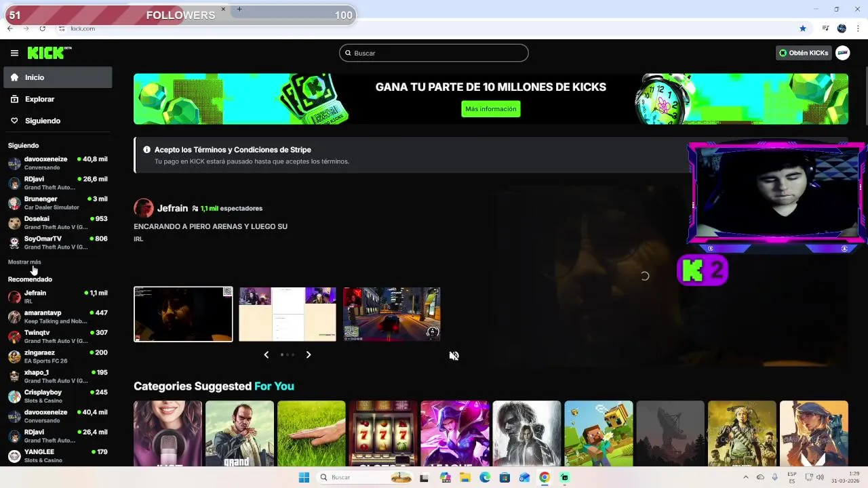The width and height of the screenshot is (868, 488).
Task: Open the recommended channel zingaraez
Action: click(x=58, y=357)
